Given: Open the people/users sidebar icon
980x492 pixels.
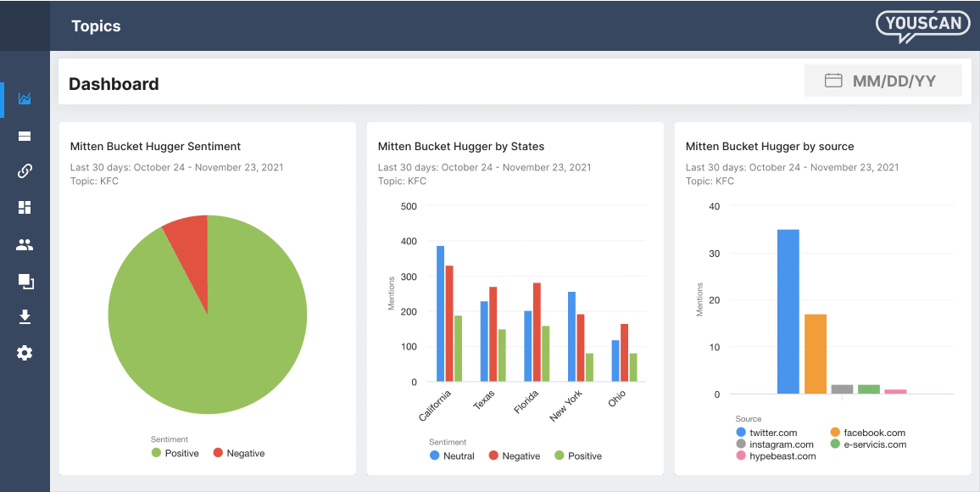Looking at the screenshot, I should pyautogui.click(x=25, y=245).
